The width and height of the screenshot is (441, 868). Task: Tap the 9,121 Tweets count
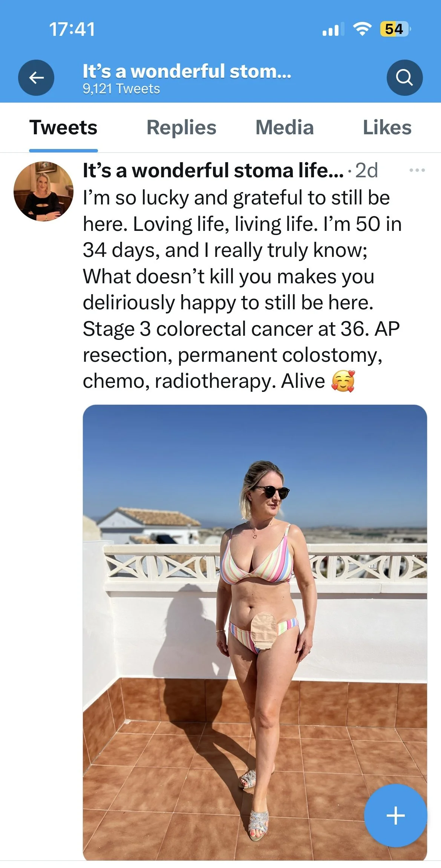click(x=121, y=89)
